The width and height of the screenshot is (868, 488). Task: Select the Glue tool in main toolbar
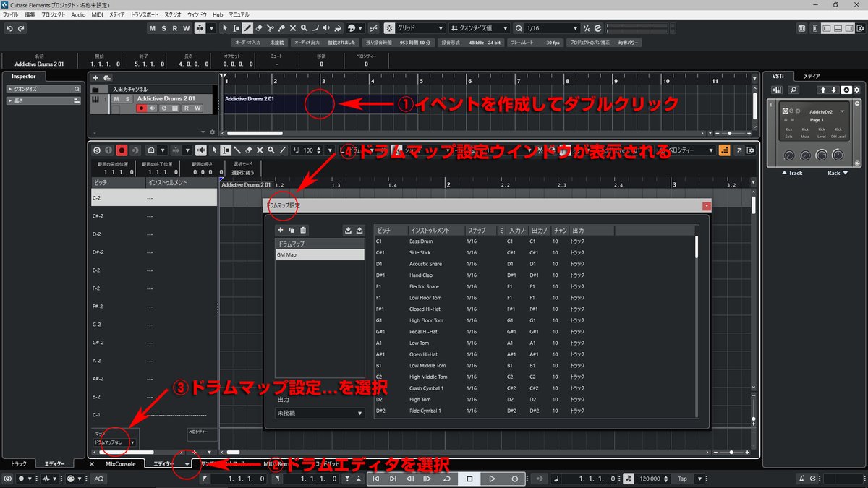coord(281,28)
